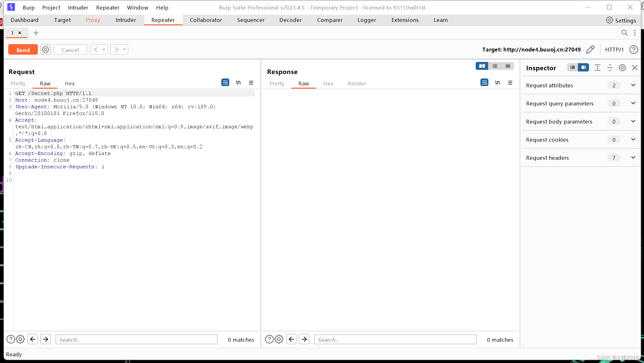644x363 pixels.
Task: Go to previous request in history
Action: click(96, 50)
